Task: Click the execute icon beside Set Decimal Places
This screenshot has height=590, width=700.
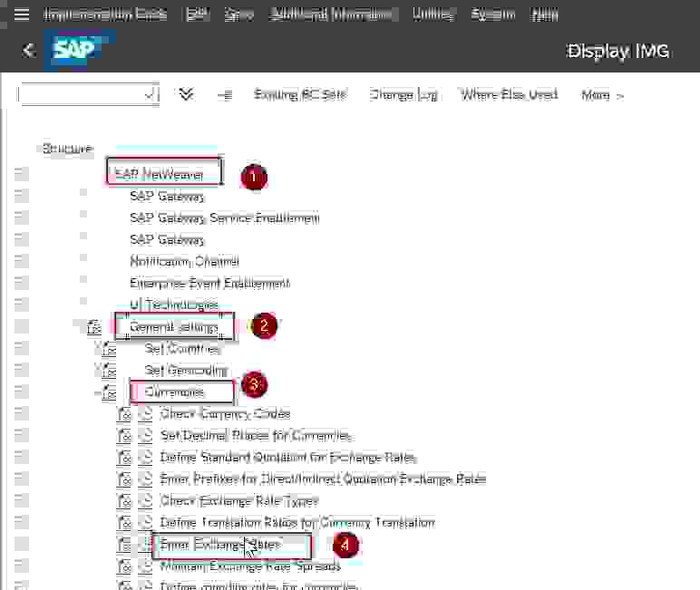Action: click(x=147, y=436)
